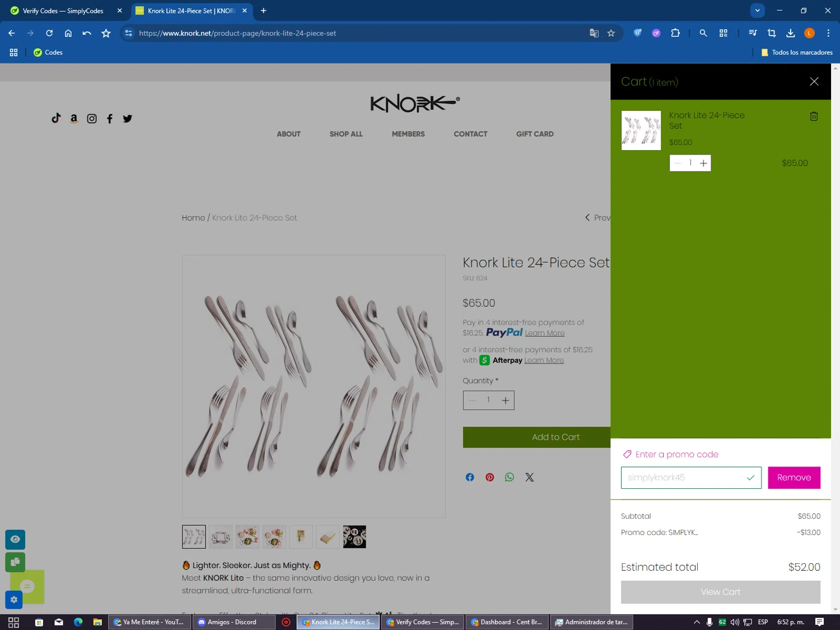Select fourth product thumbnail
The width and height of the screenshot is (840, 630).
coord(274,536)
